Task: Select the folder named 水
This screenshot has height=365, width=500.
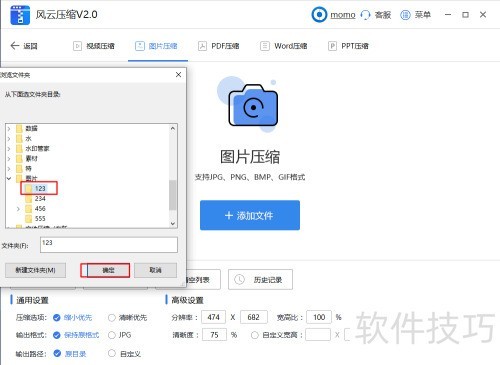Action: coord(29,138)
